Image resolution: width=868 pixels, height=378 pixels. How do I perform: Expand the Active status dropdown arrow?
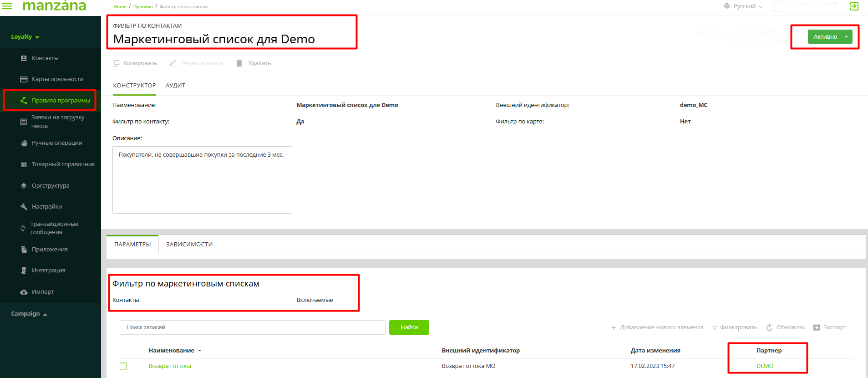(x=846, y=37)
